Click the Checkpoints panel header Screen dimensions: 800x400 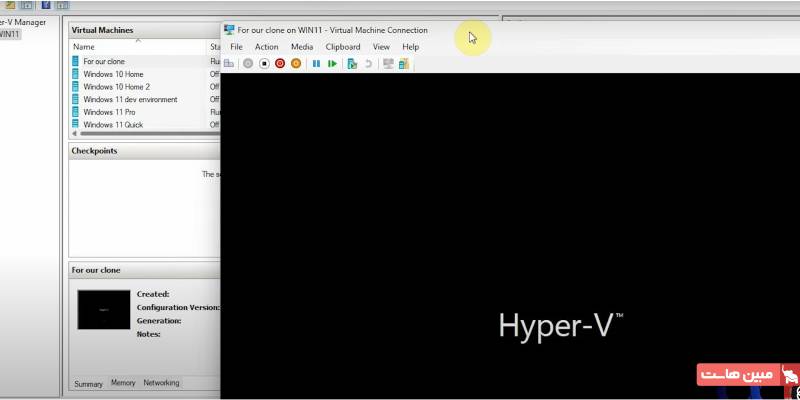(145, 151)
